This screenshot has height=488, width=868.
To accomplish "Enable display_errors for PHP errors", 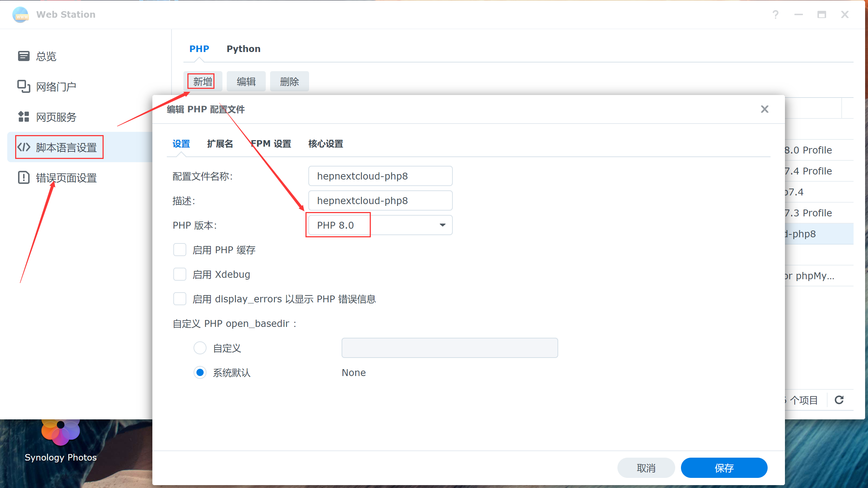I will [x=179, y=299].
